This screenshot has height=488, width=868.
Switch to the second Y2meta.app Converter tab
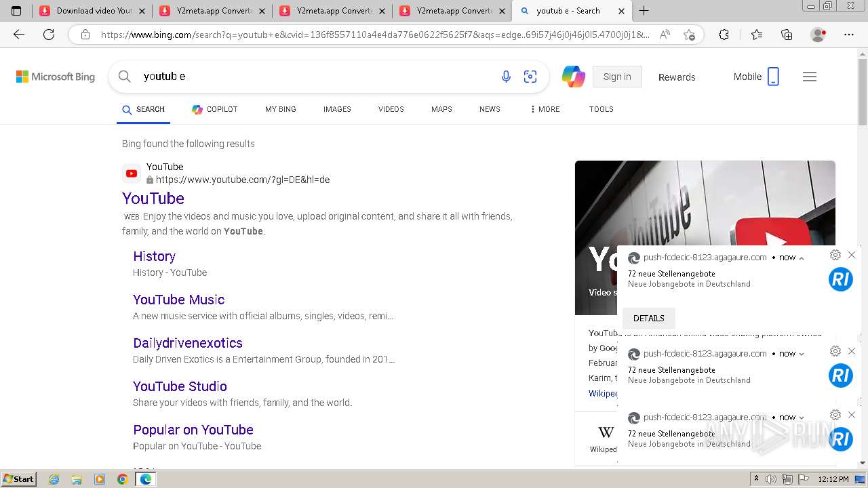pyautogui.click(x=332, y=11)
